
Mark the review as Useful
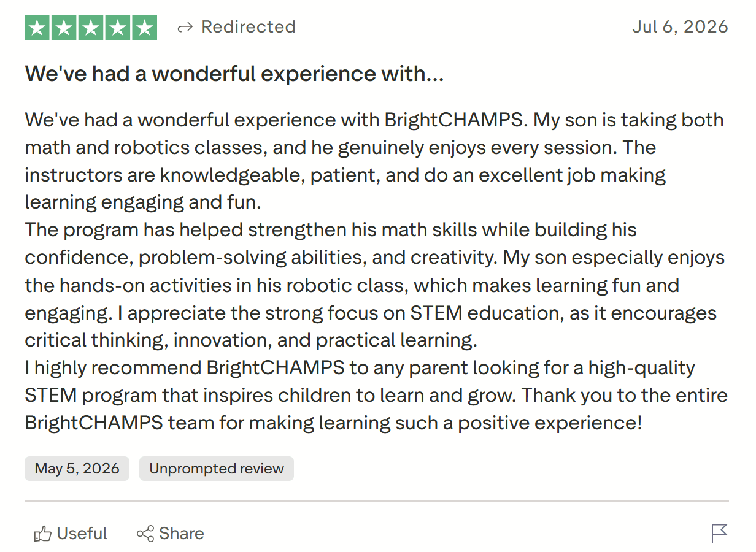coord(71,534)
